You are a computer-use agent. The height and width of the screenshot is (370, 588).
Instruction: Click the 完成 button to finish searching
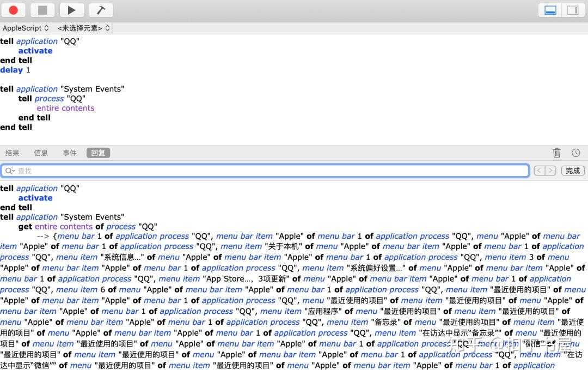[572, 171]
